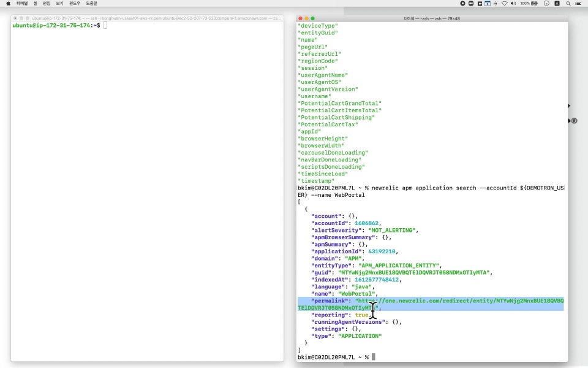The width and height of the screenshot is (588, 368).
Task: Click the "userAgentVersion" line
Action: pyautogui.click(x=328, y=89)
